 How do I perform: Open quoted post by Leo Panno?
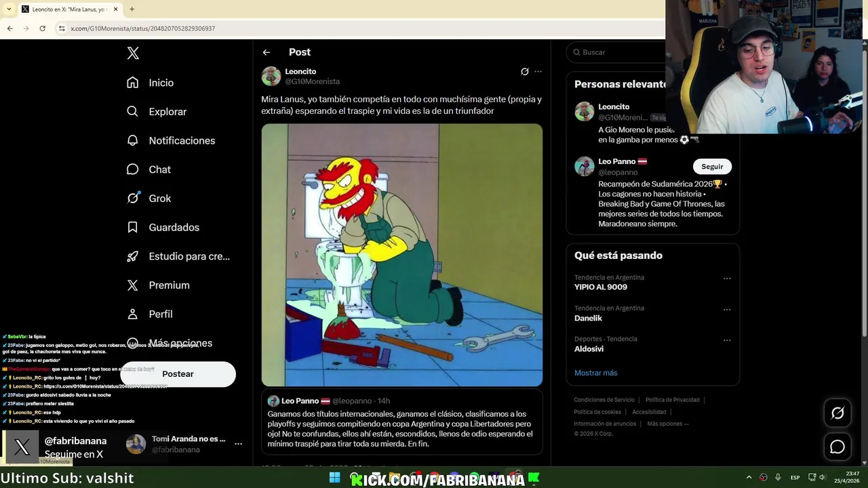point(402,422)
